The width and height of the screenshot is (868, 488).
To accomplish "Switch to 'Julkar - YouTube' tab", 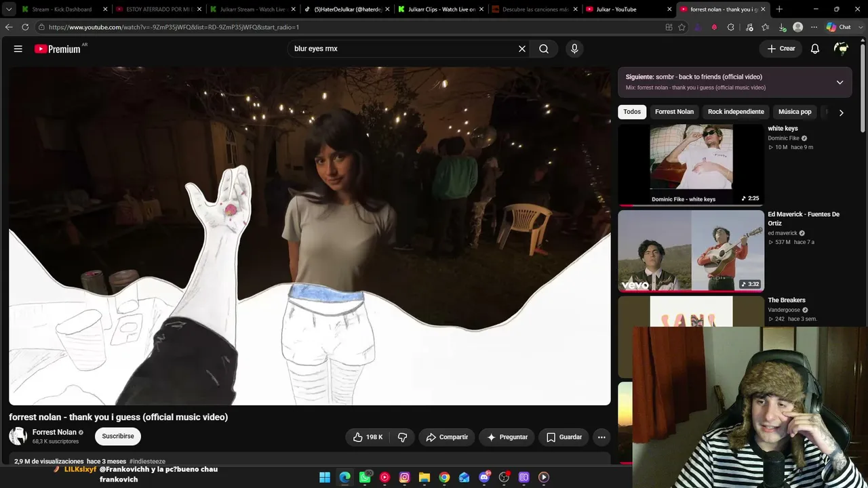I will coord(629,9).
